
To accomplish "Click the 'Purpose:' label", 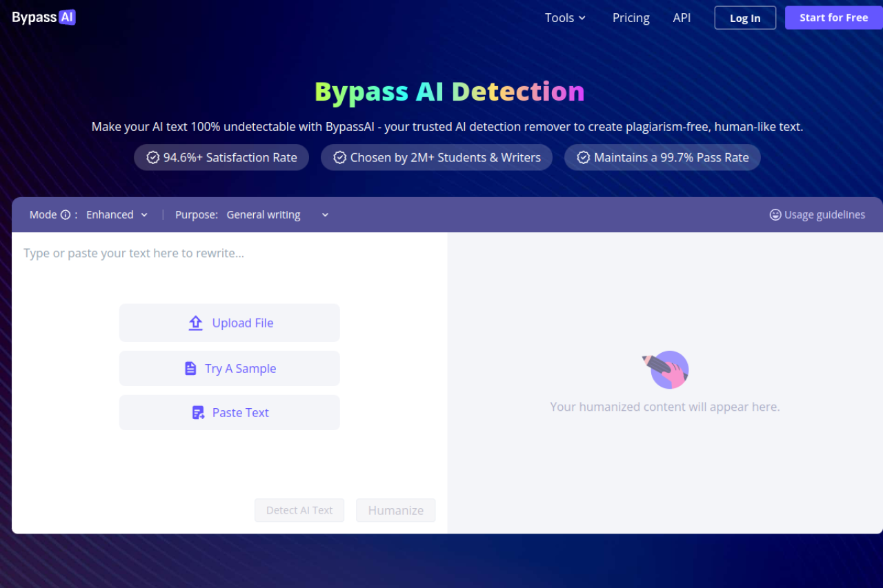I will coord(197,215).
